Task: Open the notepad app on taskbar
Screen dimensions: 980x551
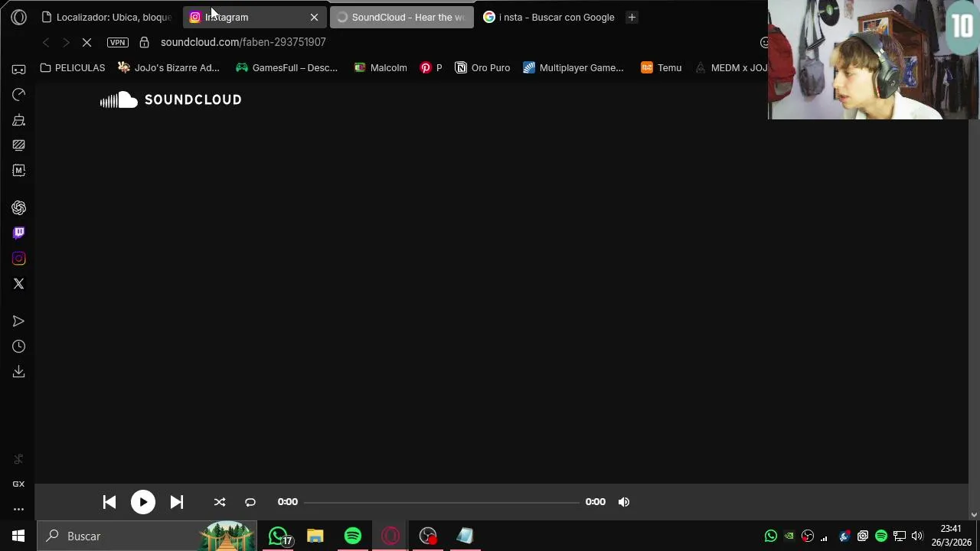Action: click(465, 536)
